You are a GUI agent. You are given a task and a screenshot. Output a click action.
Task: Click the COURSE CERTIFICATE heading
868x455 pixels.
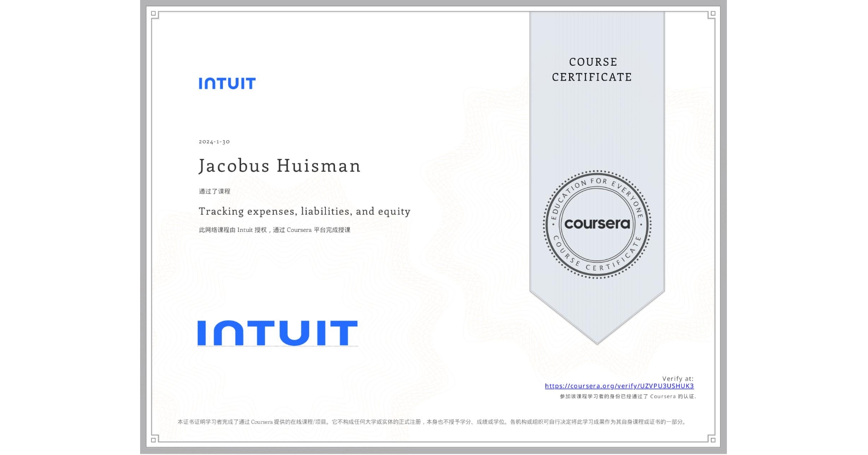[592, 69]
